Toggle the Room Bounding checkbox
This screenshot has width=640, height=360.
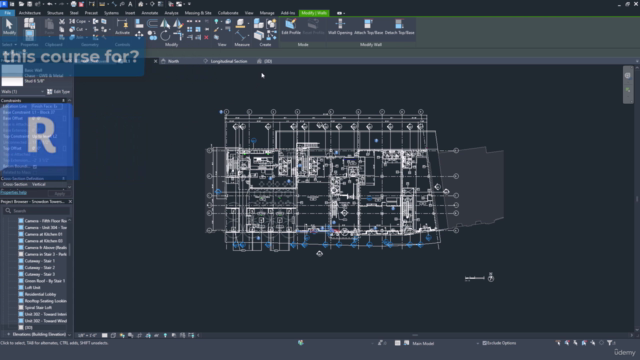coord(35,167)
